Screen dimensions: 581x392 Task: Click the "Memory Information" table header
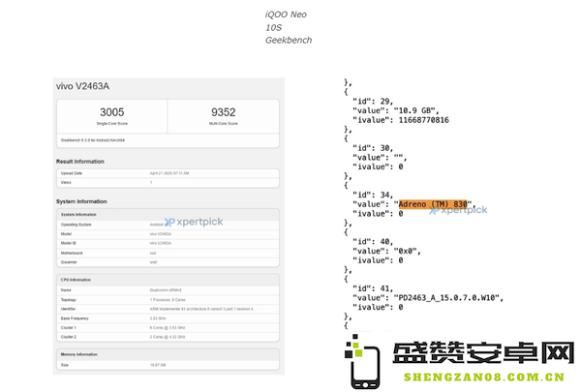(x=79, y=354)
